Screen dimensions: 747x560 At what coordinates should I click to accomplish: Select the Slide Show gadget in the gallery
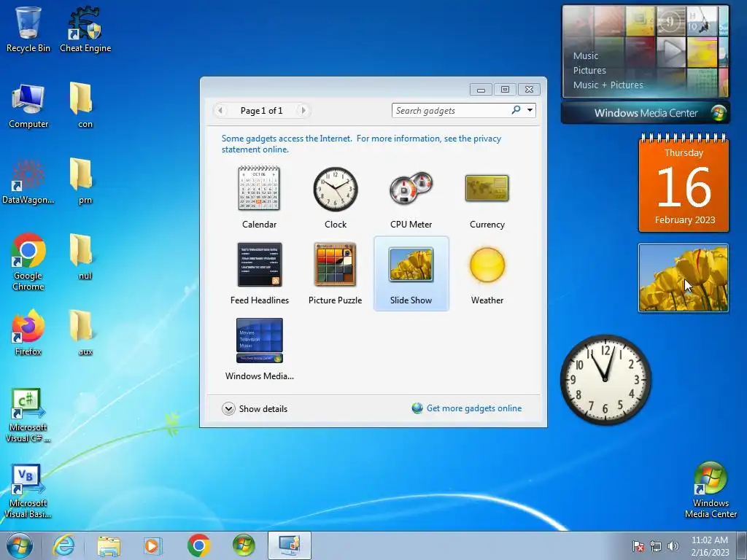point(411,273)
